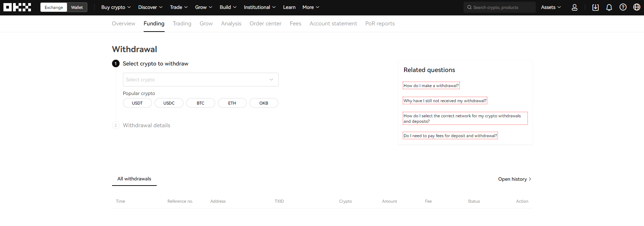Open the notifications bell

point(609,7)
